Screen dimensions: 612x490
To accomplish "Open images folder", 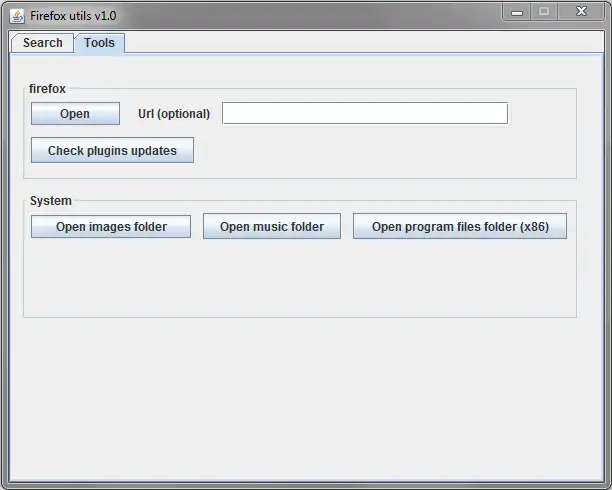I will (111, 226).
